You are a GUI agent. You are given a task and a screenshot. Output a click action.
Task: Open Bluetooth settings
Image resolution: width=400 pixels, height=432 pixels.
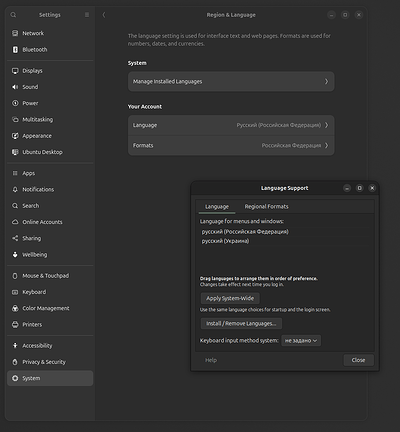(x=50, y=49)
